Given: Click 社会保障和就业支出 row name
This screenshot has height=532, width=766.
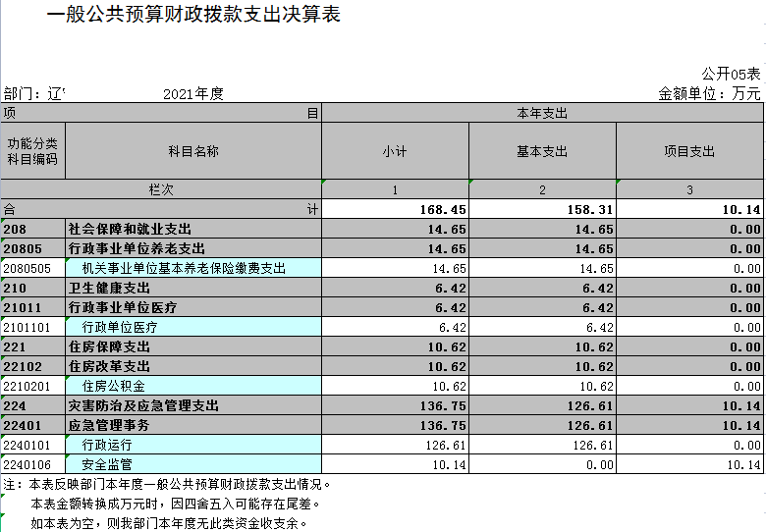Looking at the screenshot, I should 193,229.
